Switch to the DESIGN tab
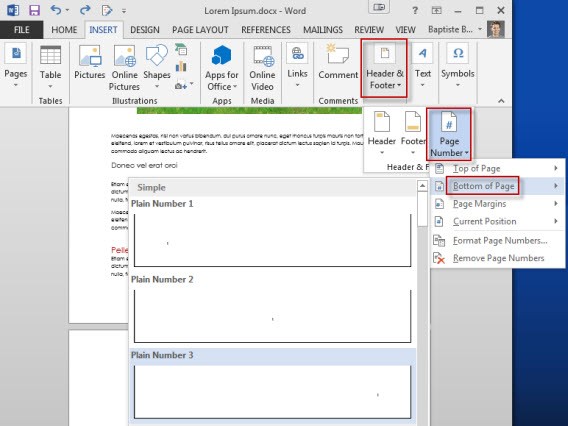The height and width of the screenshot is (426, 568). [x=145, y=30]
